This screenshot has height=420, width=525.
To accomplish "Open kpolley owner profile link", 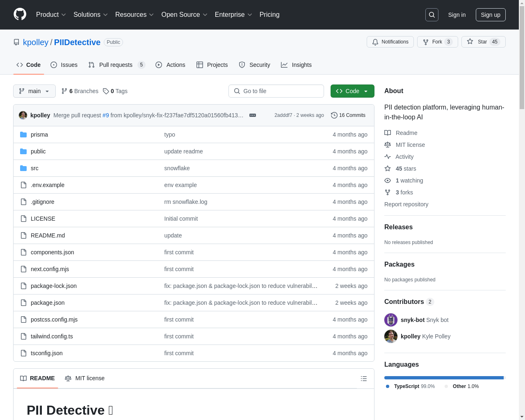I will click(36, 42).
